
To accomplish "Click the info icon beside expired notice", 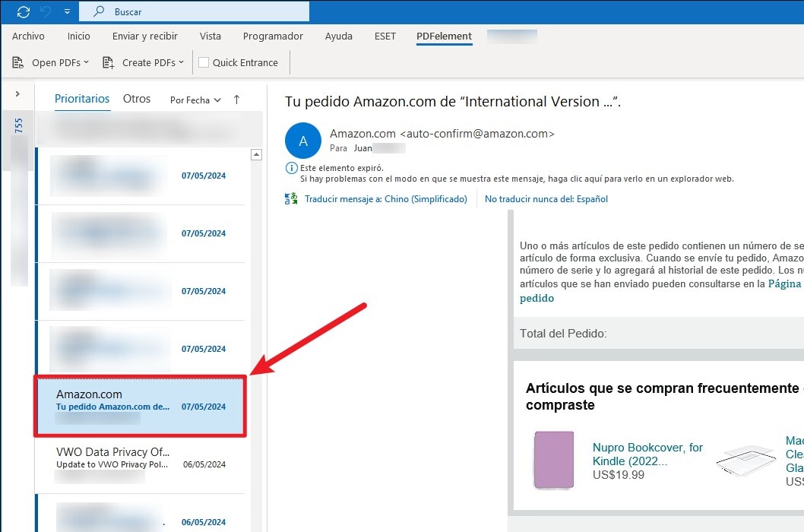I will 291,168.
